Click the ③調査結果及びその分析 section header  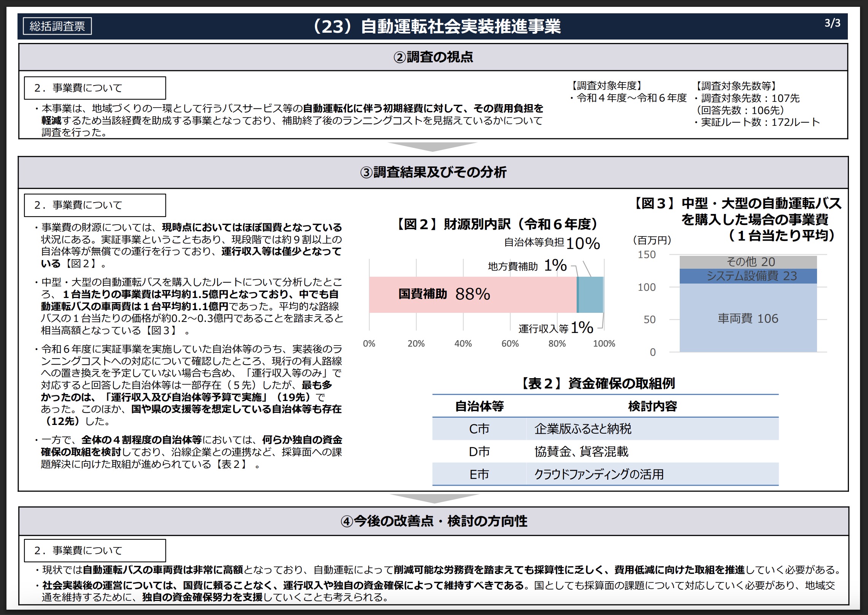point(433,173)
